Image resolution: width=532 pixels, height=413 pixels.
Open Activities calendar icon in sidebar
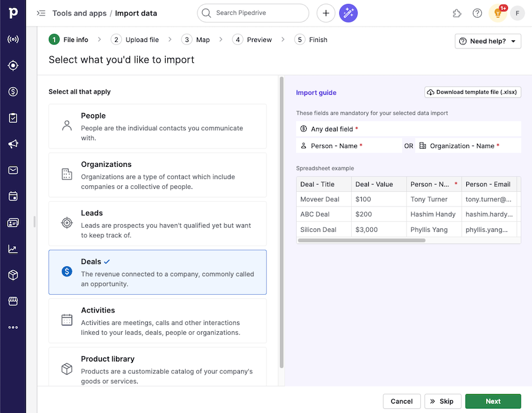coord(13,196)
